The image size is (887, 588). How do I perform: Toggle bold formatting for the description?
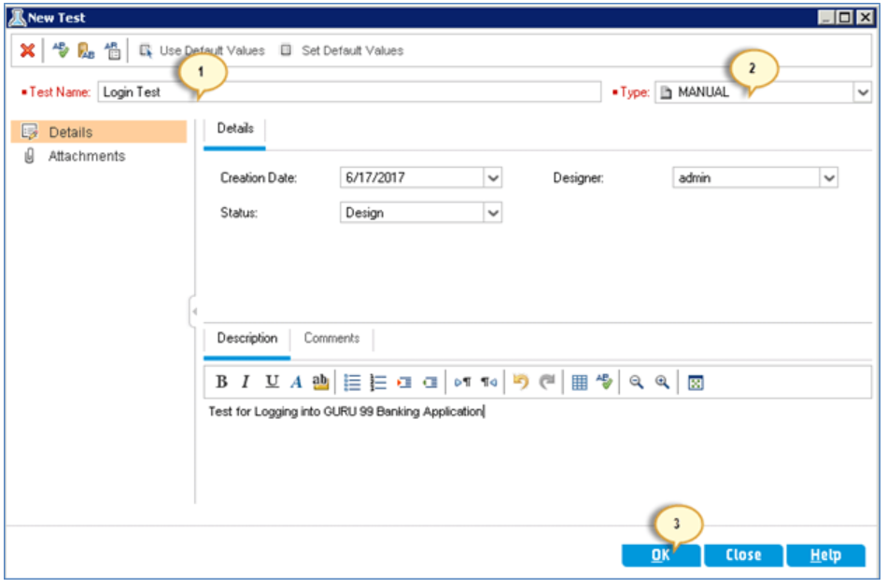click(x=221, y=381)
